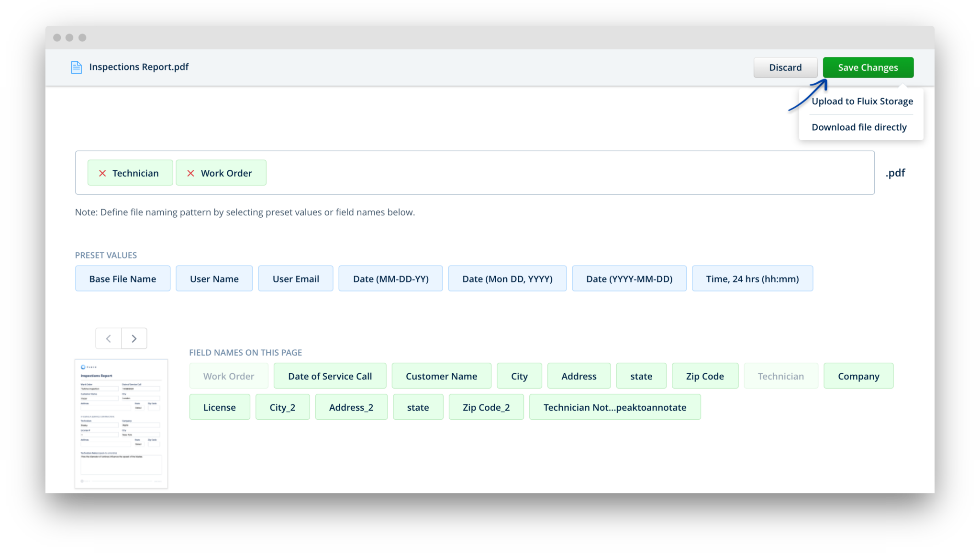Enable the Date (YYYY-MM-DD) preset
This screenshot has width=980, height=558.
[629, 278]
